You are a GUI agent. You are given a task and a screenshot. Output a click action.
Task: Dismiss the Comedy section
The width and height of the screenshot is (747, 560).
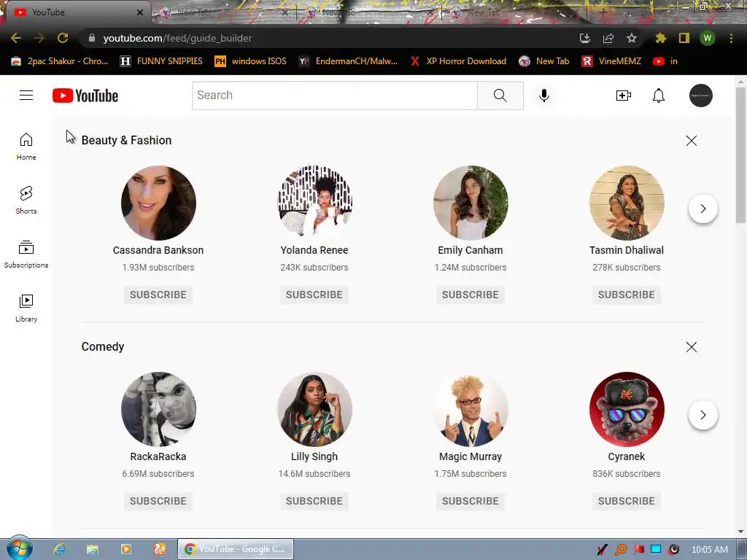coord(692,346)
